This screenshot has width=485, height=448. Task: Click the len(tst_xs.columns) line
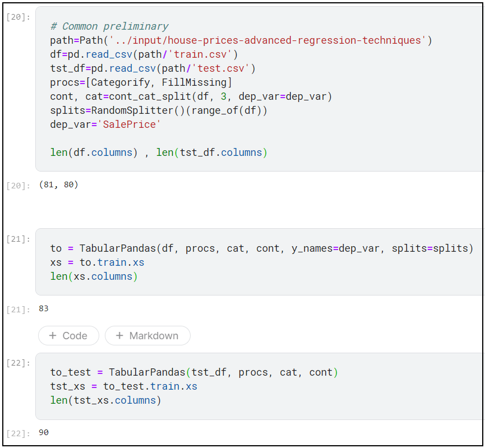(105, 400)
